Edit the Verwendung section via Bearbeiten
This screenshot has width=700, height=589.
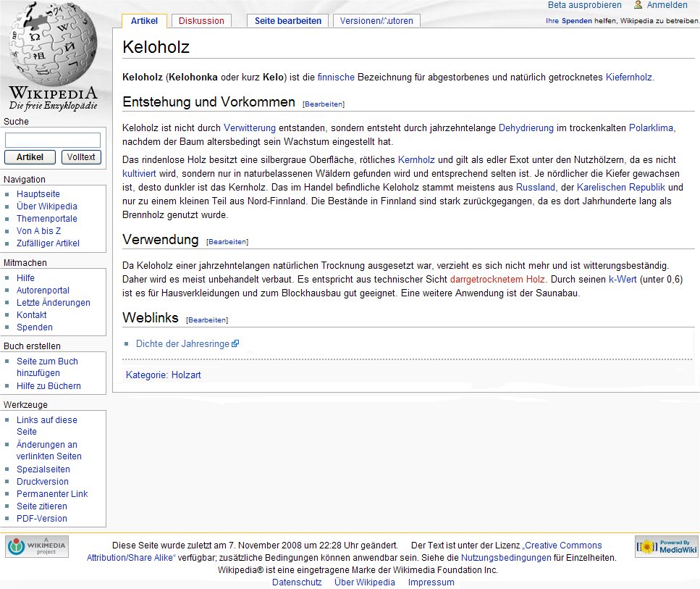tap(227, 242)
